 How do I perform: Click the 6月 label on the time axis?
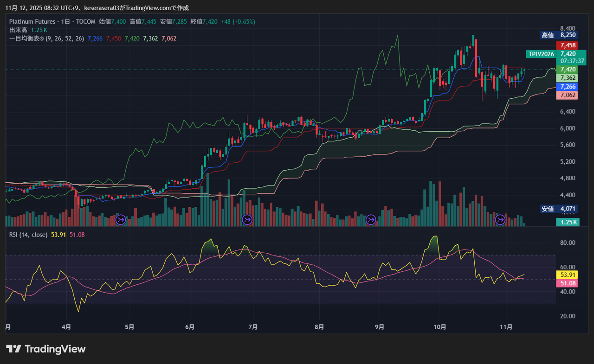[190, 327]
